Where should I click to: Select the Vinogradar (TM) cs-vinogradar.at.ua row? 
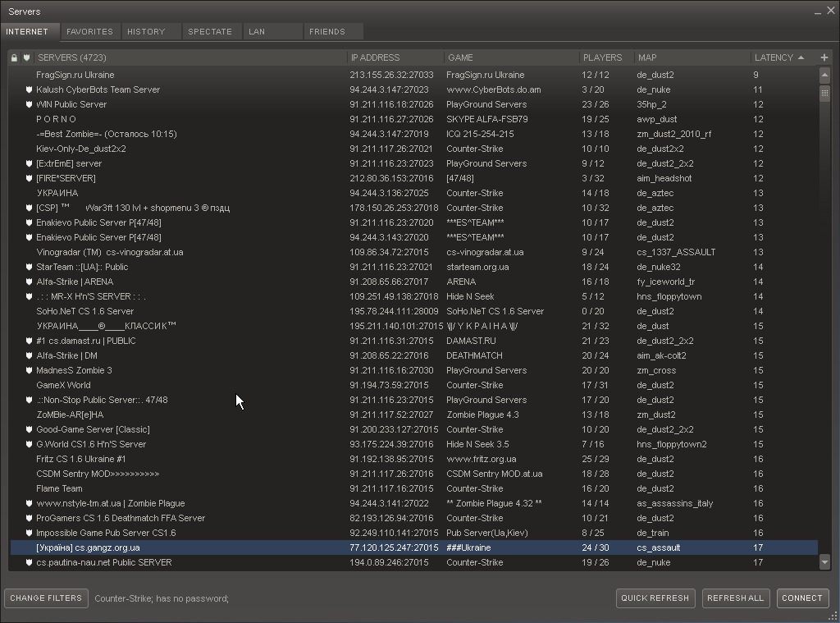pyautogui.click(x=413, y=252)
